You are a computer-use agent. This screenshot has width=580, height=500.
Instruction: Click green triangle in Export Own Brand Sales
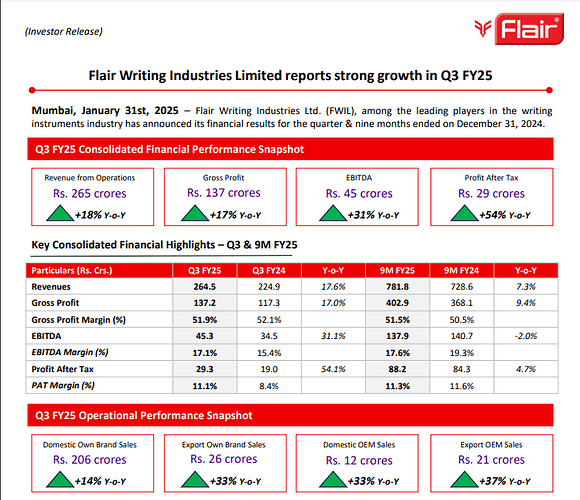point(195,479)
